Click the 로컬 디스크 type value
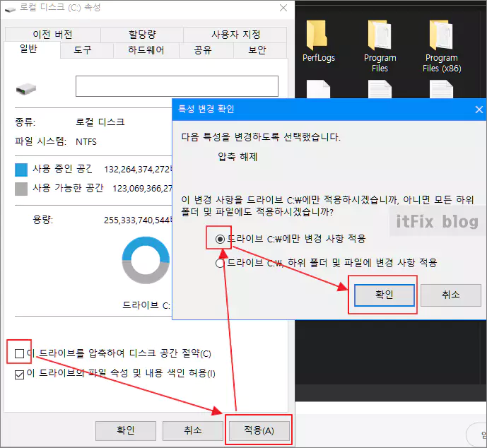Screen dimensions: 487x448 [100, 122]
